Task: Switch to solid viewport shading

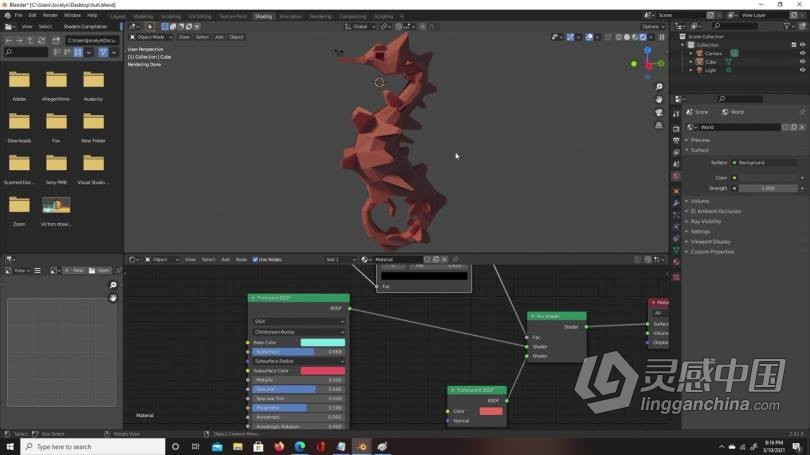Action: pos(627,37)
